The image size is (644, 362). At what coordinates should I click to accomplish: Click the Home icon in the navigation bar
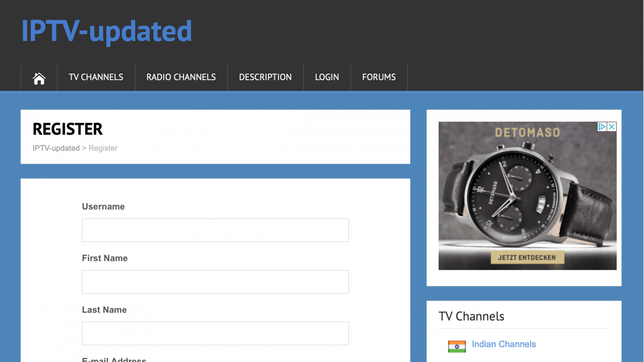coord(39,77)
